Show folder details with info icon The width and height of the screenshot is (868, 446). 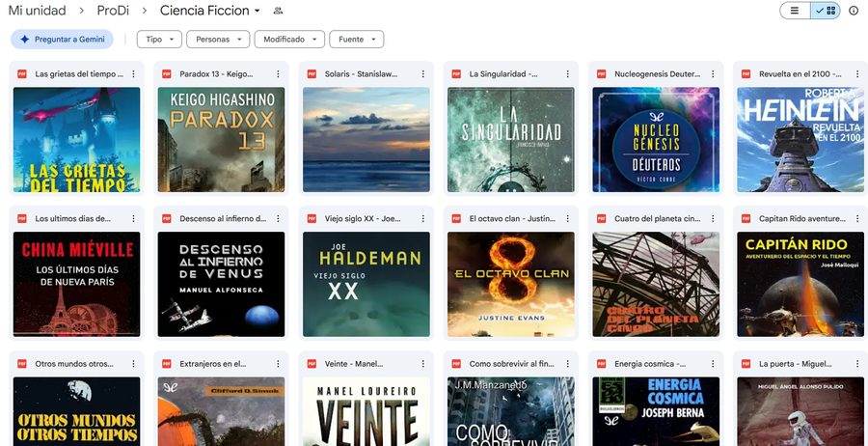[854, 11]
